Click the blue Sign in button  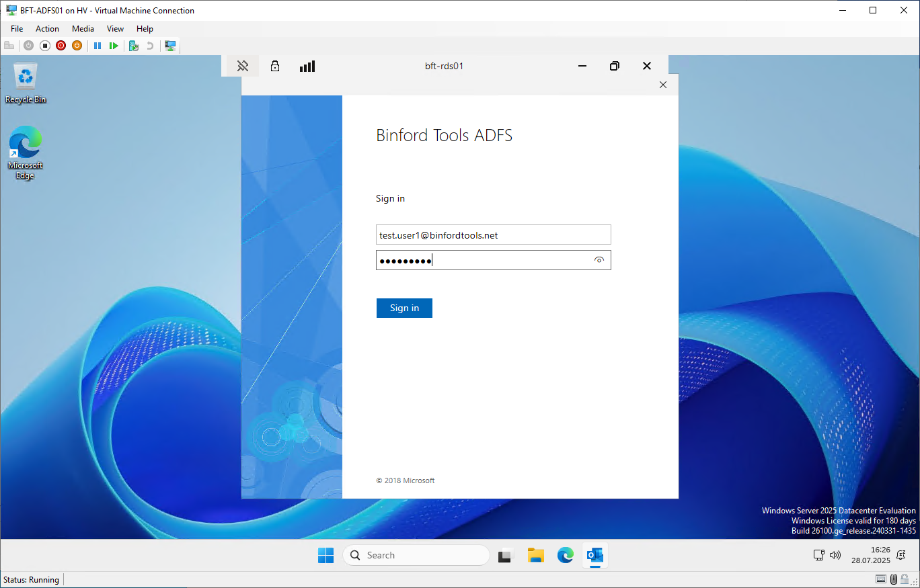(404, 308)
